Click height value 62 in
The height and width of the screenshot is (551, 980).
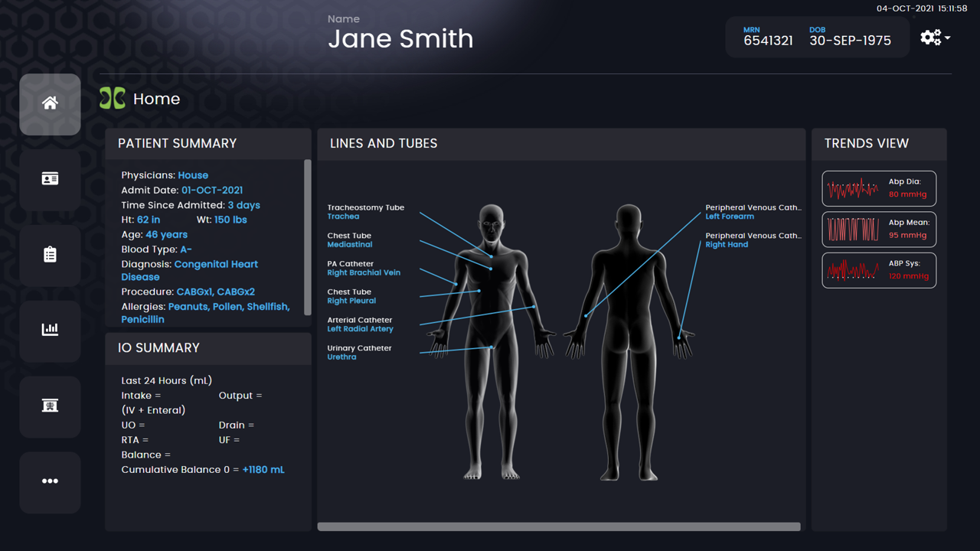point(149,220)
